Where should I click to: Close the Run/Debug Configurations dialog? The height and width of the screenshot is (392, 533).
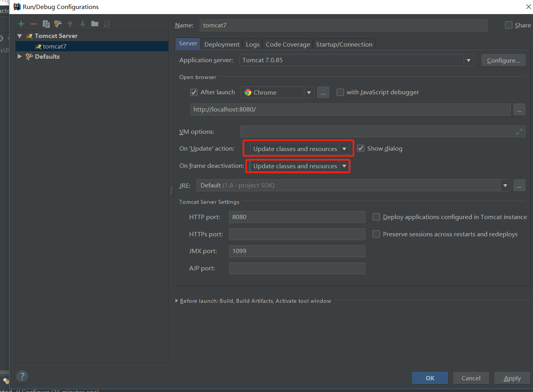(x=528, y=7)
